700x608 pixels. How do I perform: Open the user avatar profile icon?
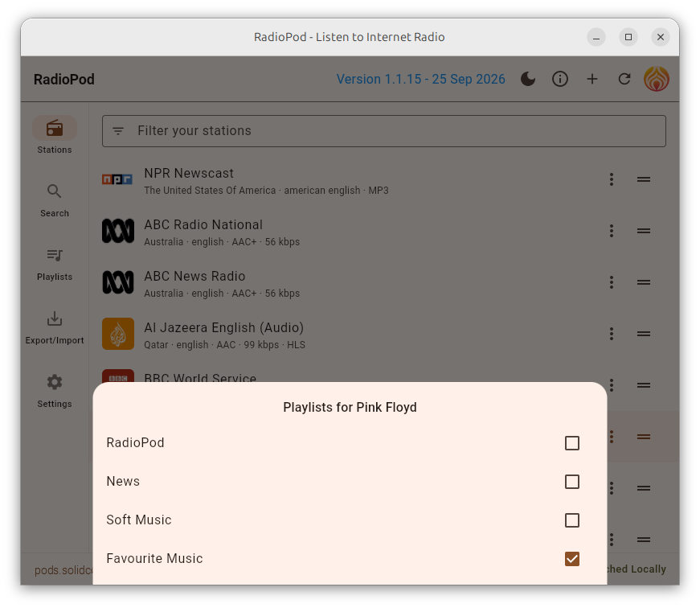click(x=656, y=79)
